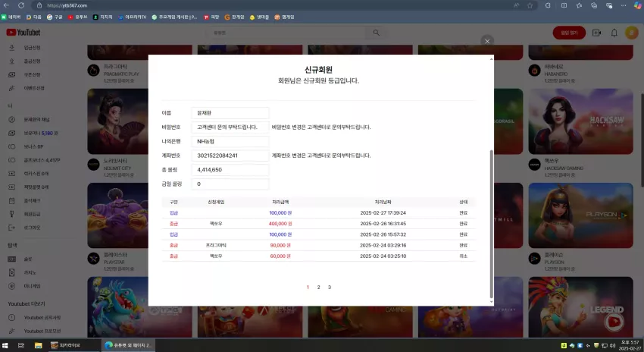Open Windows Start menu
644x352 pixels.
[x=5, y=345]
